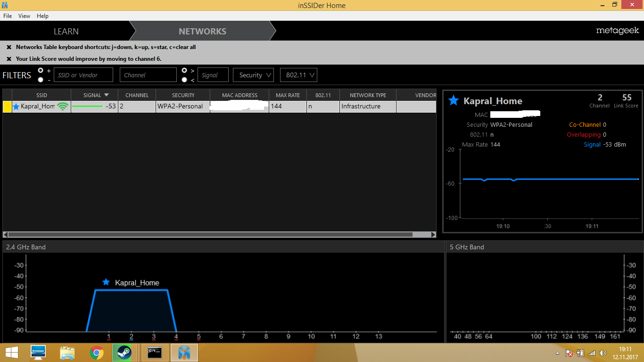Screen dimensions: 644x362
Task: Expand the Security filter dropdown
Action: (254, 75)
